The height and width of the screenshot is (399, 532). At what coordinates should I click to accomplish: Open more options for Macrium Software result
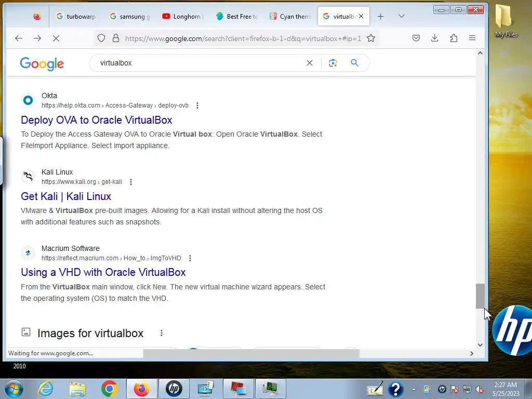coord(190,258)
